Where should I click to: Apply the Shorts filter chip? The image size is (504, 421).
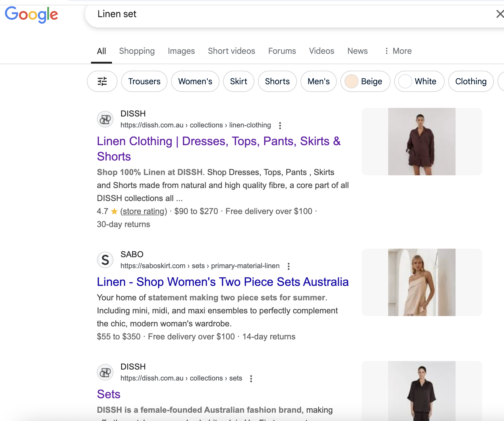point(277,81)
